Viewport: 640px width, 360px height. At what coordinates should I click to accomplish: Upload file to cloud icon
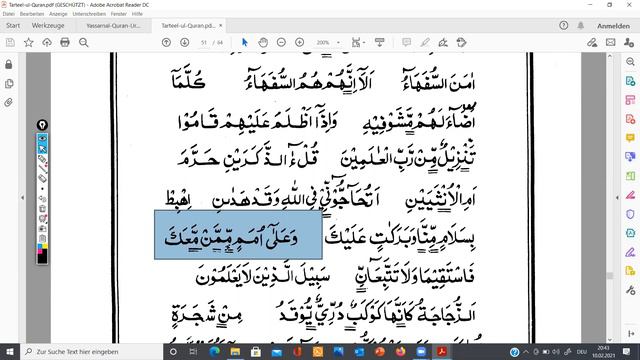click(x=47, y=42)
